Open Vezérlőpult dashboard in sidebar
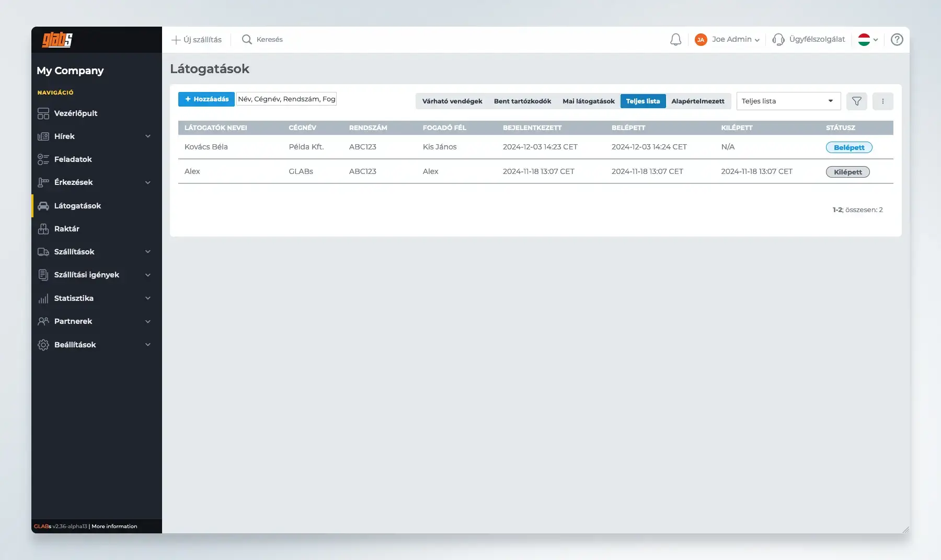The height and width of the screenshot is (560, 941). coord(76,113)
